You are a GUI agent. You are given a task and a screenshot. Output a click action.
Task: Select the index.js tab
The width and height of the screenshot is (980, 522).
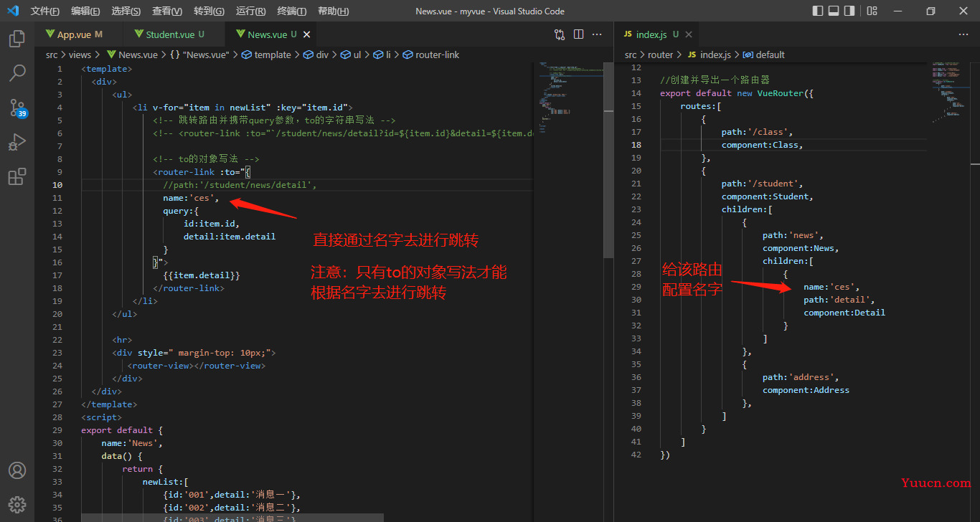tap(656, 34)
